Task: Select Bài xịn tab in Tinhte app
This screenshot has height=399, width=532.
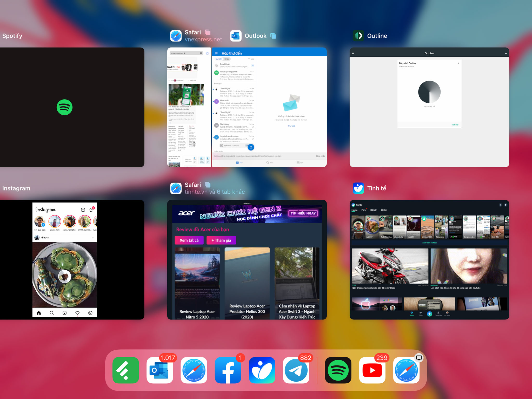Action: tap(374, 210)
